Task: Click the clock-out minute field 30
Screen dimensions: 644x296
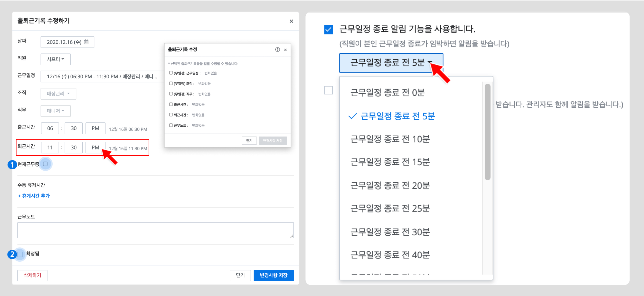Action: point(74,147)
